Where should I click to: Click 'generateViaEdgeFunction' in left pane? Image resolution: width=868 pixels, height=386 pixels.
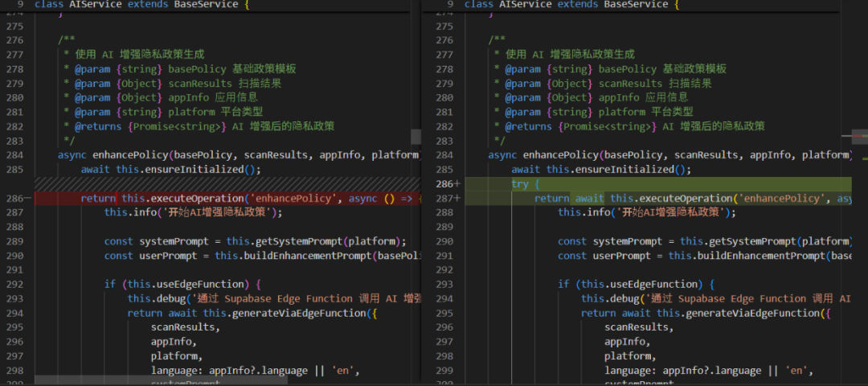(x=297, y=314)
